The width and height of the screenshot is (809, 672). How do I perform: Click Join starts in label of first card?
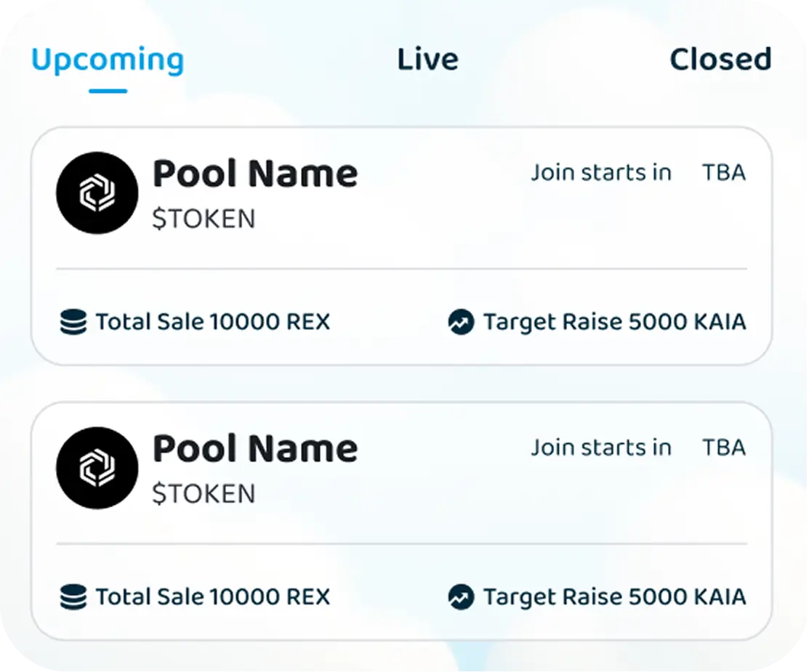tap(601, 173)
